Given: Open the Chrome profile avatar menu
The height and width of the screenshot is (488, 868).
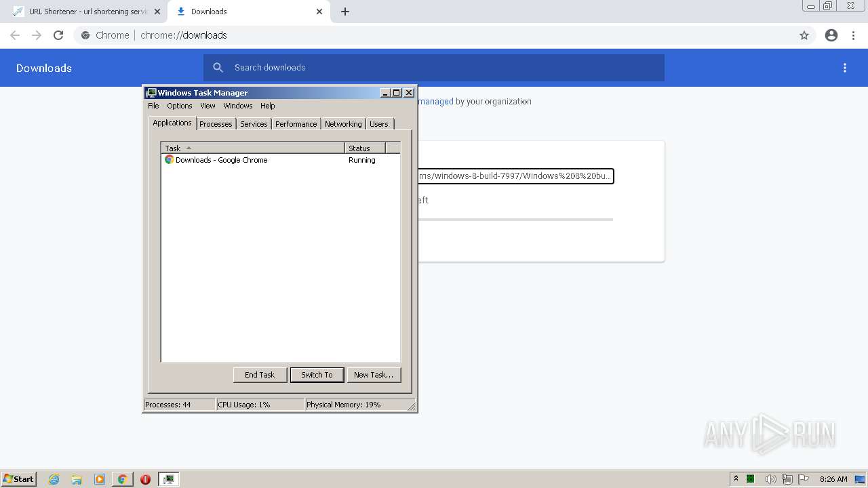Looking at the screenshot, I should 831,35.
